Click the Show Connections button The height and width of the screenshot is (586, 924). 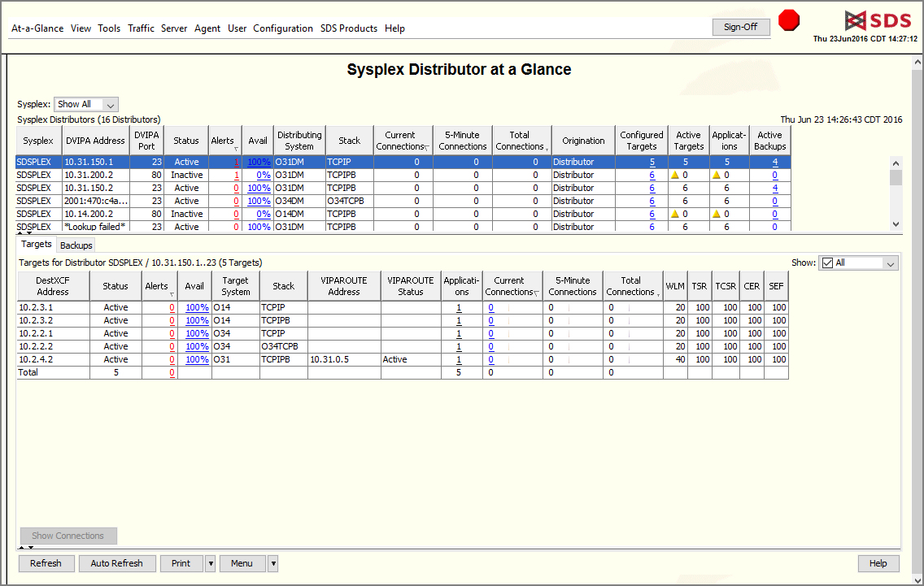(x=68, y=536)
